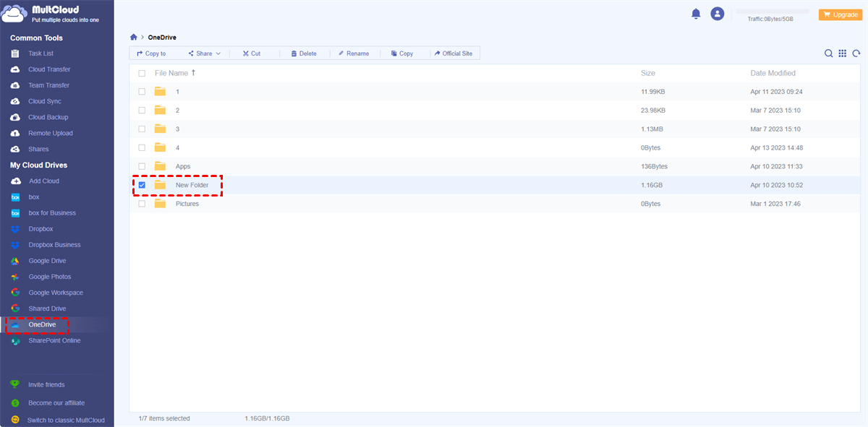Click the 1/7 items selected status text
The image size is (868, 427).
tap(164, 418)
